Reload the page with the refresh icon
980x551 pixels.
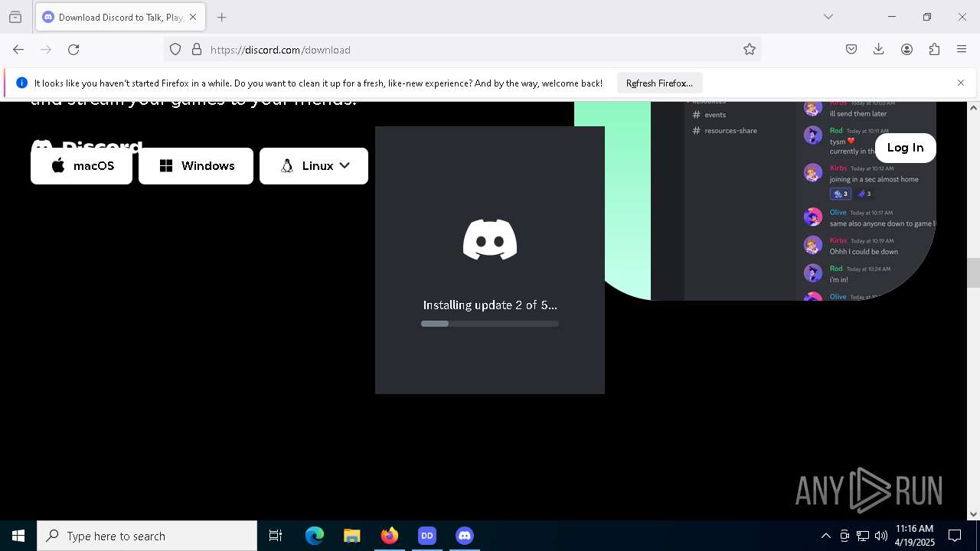pos(73,50)
